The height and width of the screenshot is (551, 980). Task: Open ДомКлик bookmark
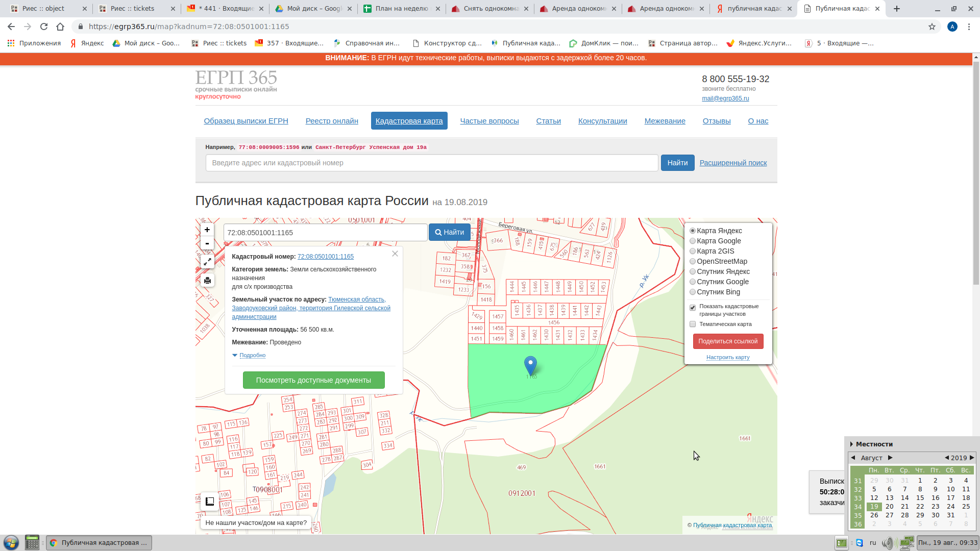pyautogui.click(x=604, y=43)
